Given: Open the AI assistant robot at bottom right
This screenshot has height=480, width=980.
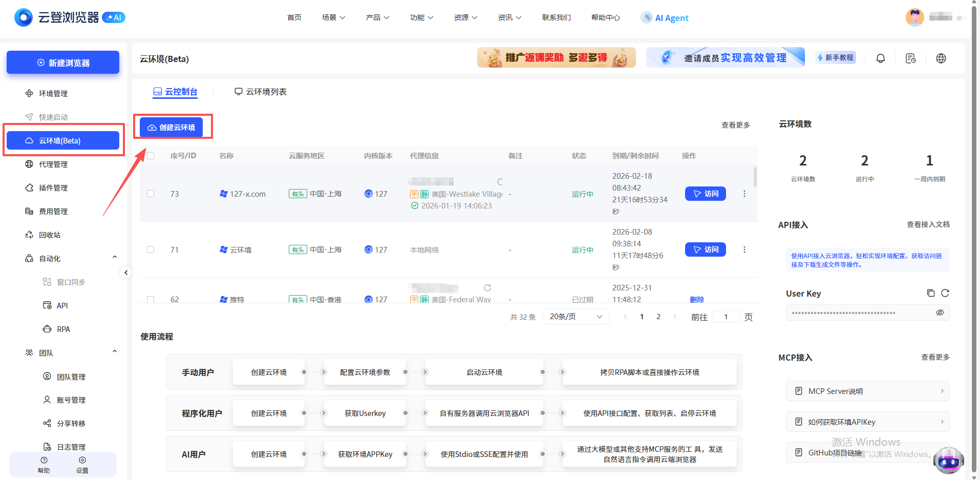Looking at the screenshot, I should click(x=948, y=461).
